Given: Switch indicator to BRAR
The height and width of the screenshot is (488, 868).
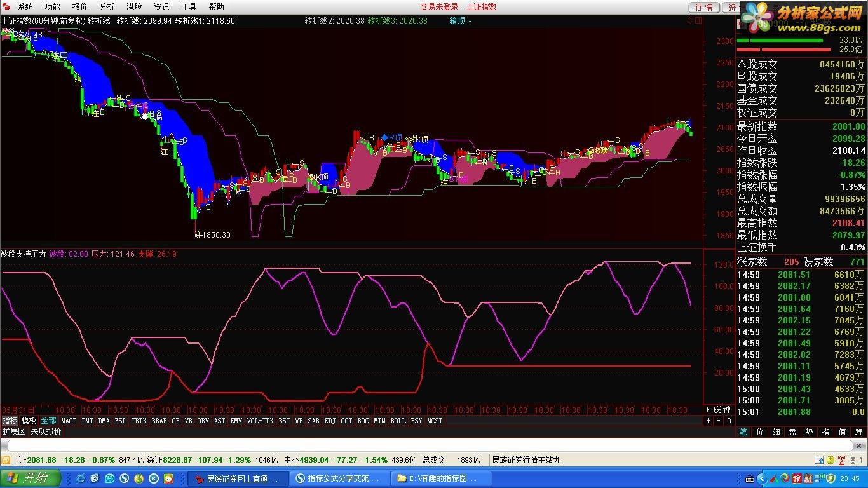Looking at the screenshot, I should [159, 421].
